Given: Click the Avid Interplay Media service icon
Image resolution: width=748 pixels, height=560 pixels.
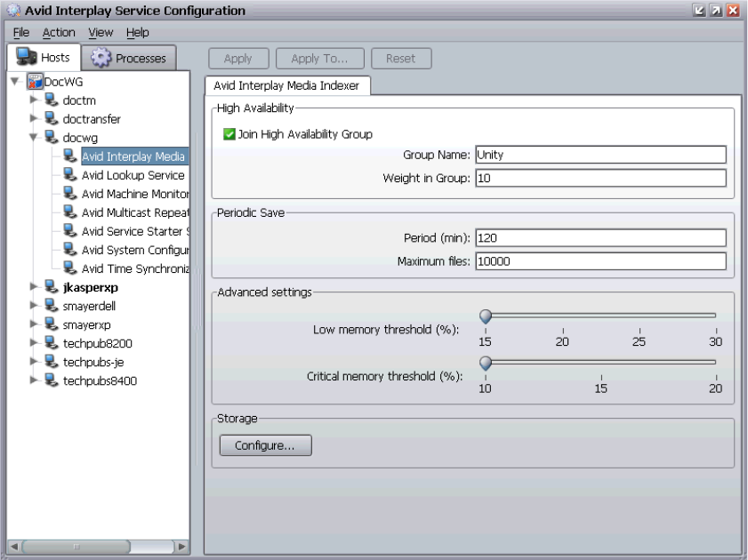Looking at the screenshot, I should [x=70, y=156].
